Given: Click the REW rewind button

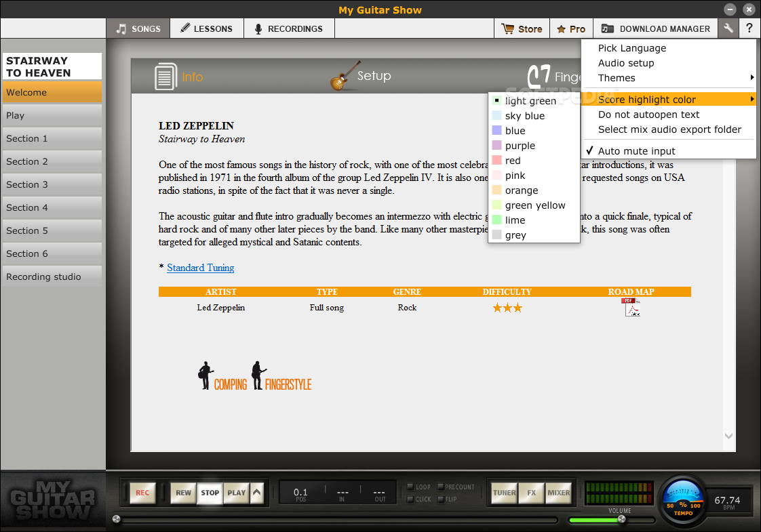Looking at the screenshot, I should pyautogui.click(x=183, y=493).
